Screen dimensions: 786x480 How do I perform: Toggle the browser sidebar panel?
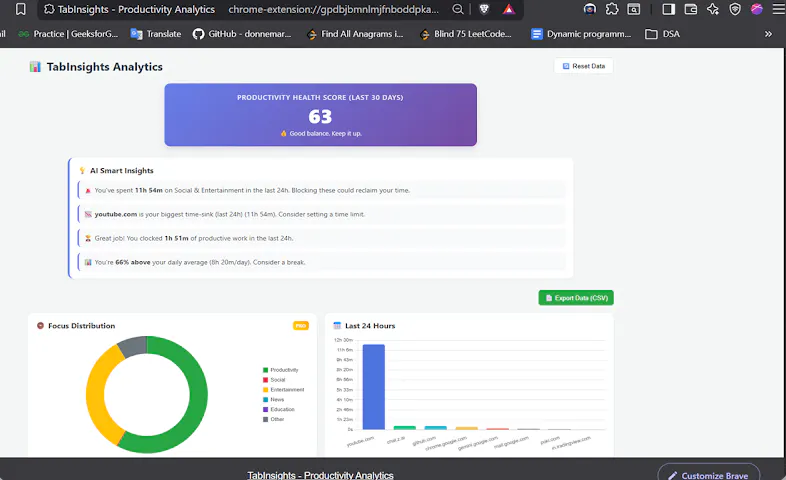(668, 9)
